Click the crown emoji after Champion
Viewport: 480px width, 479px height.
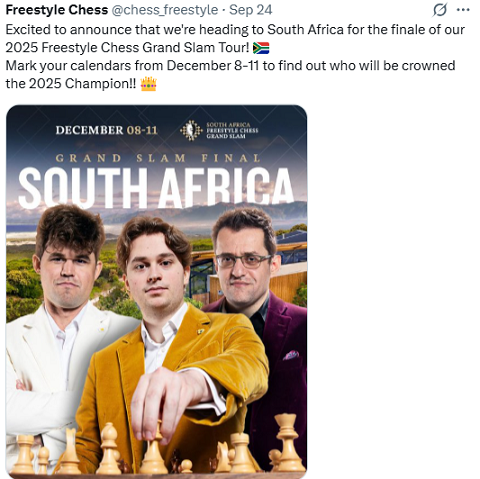[x=148, y=84]
